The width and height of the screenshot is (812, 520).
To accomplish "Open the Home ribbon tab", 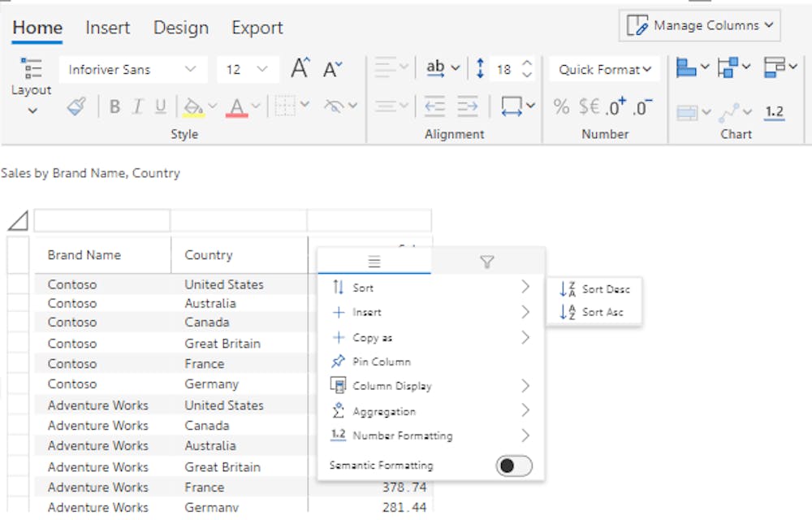I will click(x=37, y=28).
